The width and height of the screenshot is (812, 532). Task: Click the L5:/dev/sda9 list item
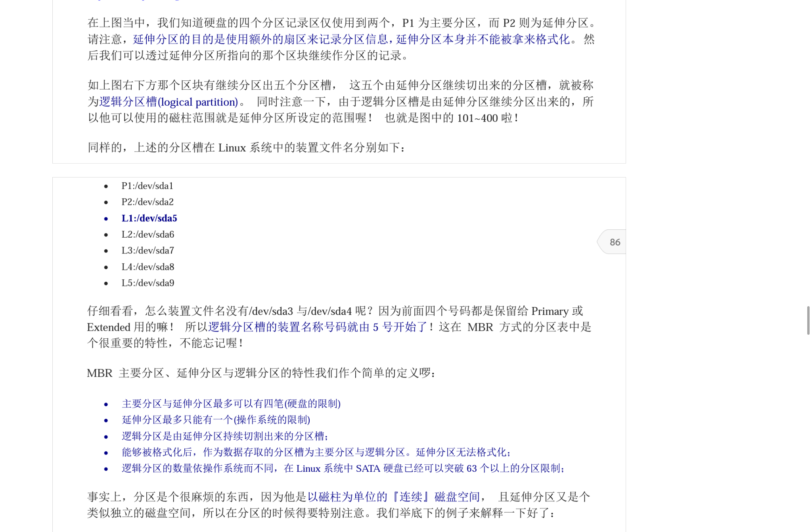coord(147,283)
